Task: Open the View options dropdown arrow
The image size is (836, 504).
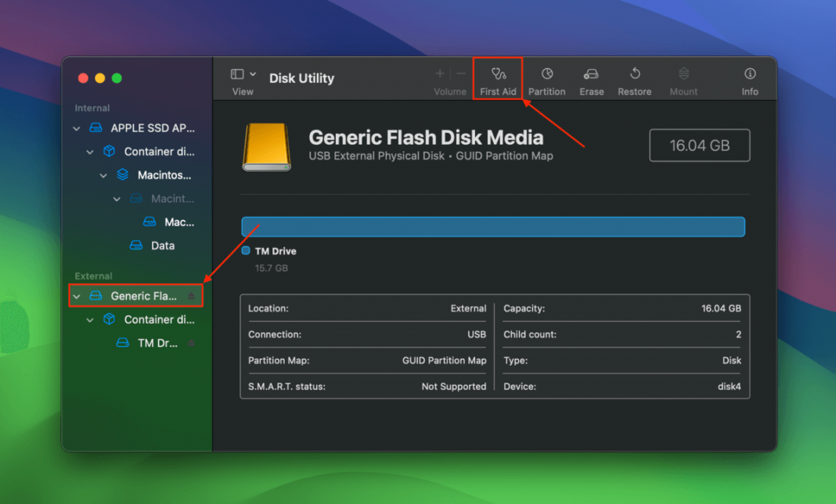Action: click(x=253, y=74)
